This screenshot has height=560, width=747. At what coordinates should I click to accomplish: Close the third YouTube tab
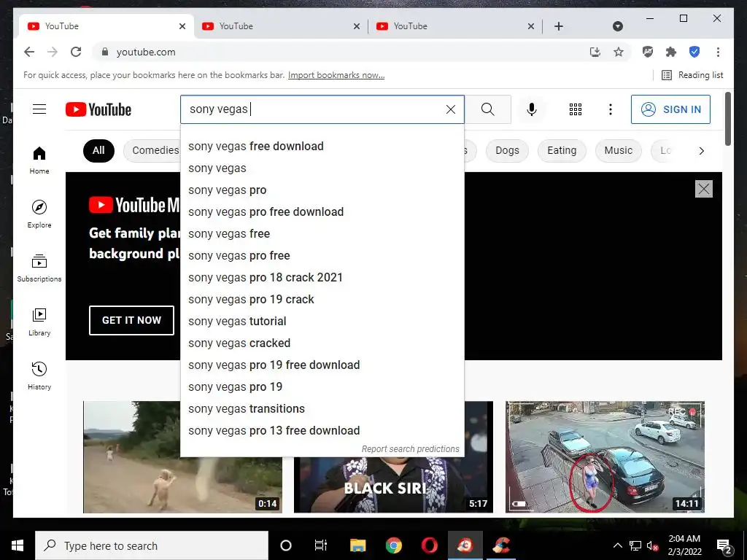click(531, 26)
